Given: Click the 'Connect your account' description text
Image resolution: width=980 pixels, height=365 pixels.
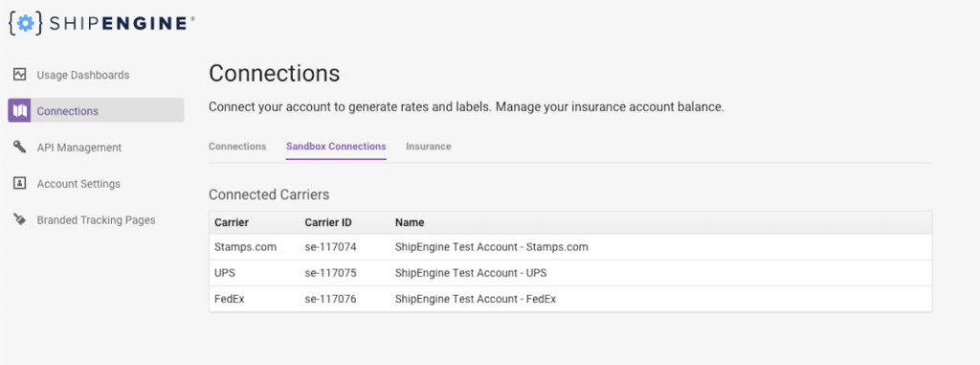Looking at the screenshot, I should pyautogui.click(x=466, y=107).
